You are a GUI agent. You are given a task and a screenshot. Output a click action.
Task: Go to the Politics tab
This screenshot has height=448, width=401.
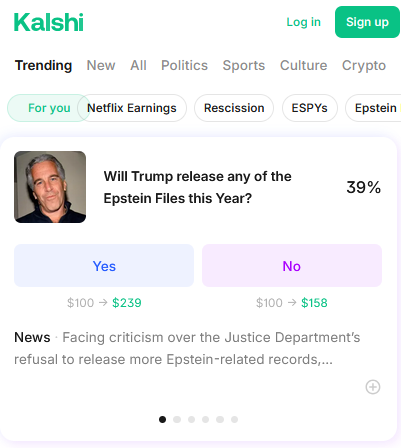pos(184,65)
